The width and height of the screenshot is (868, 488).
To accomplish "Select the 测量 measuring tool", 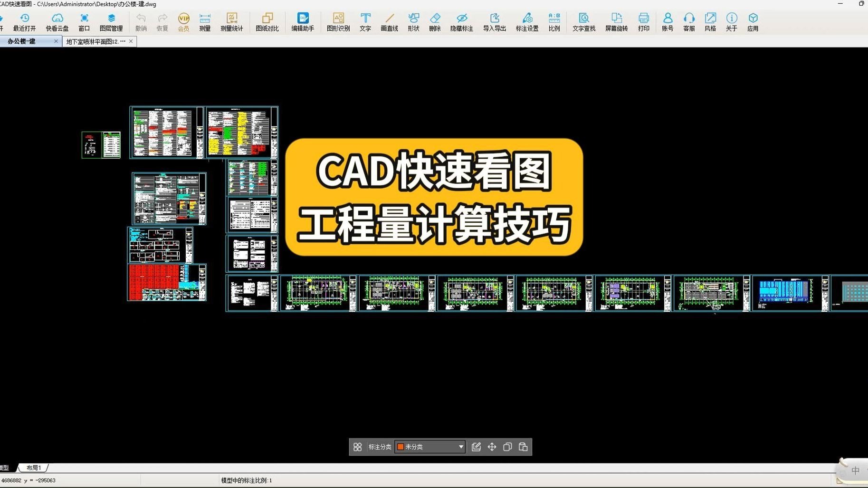I will (205, 21).
